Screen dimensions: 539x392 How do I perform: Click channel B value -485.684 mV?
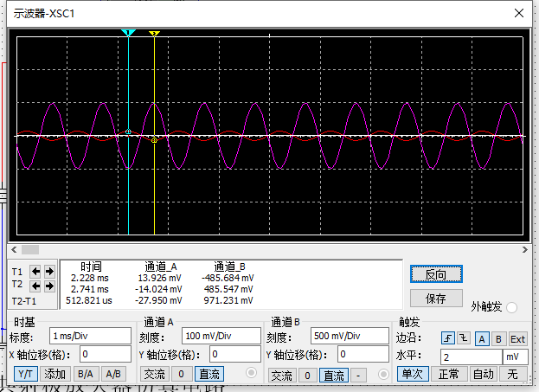coord(228,278)
